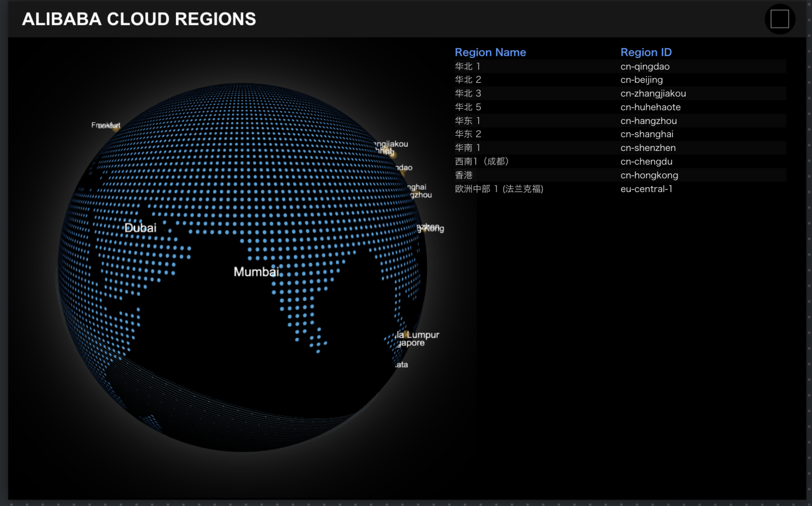812x506 pixels.
Task: Select the cn-hangzhou region ID cell
Action: pyautogui.click(x=648, y=121)
